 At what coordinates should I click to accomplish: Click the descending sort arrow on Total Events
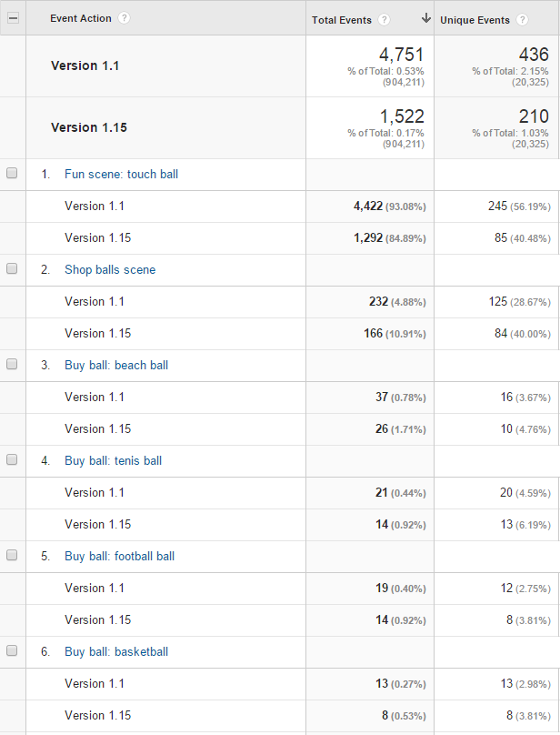[425, 17]
